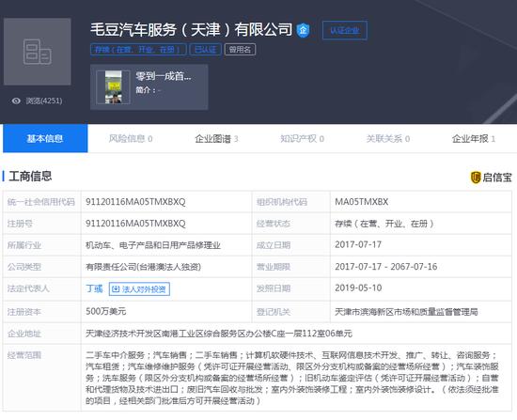Screen dimensions: 517x420
Task: Click the 法人对外投资 button
Action: tap(139, 289)
